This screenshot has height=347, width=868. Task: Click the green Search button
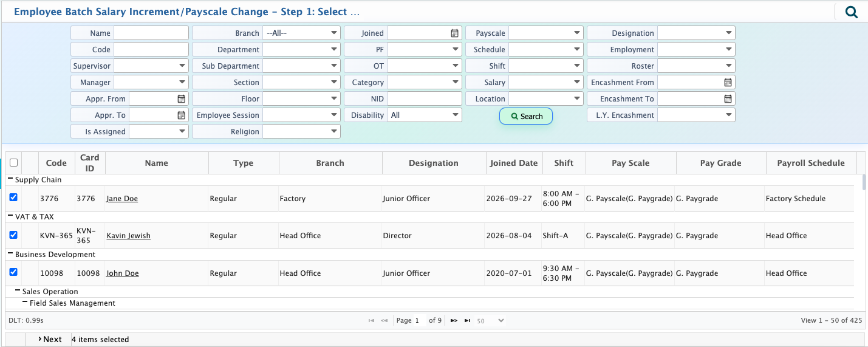pyautogui.click(x=526, y=116)
